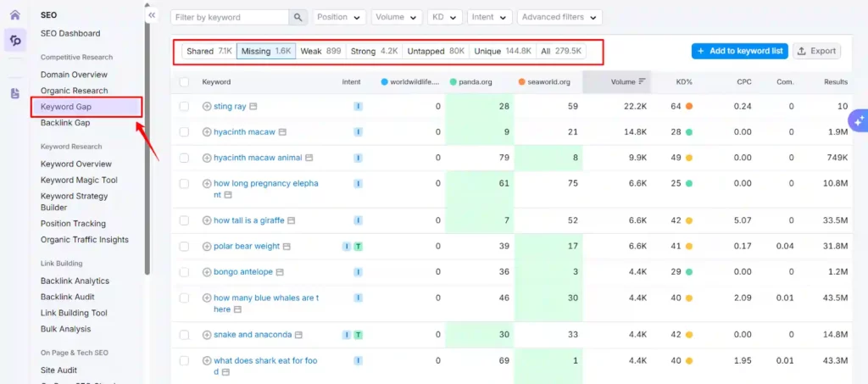Open SERP snapshot icon for bongo antelope

click(280, 271)
